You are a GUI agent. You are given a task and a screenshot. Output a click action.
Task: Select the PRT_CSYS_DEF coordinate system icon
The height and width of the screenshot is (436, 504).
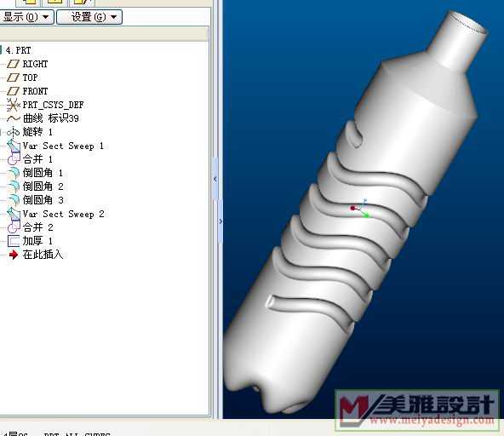click(13, 105)
